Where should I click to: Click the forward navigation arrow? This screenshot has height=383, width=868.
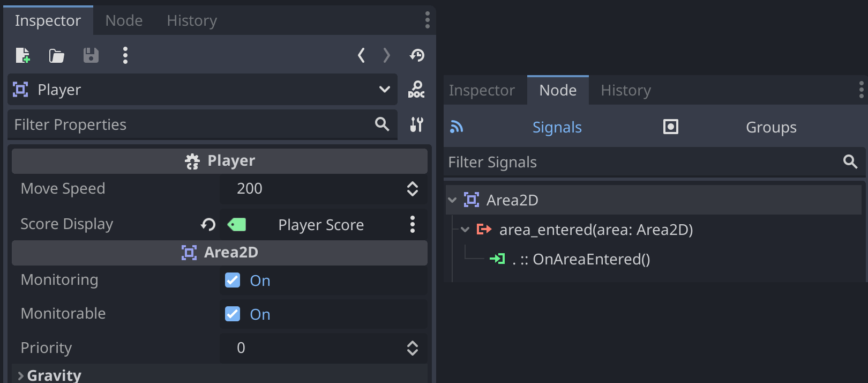pyautogui.click(x=387, y=55)
